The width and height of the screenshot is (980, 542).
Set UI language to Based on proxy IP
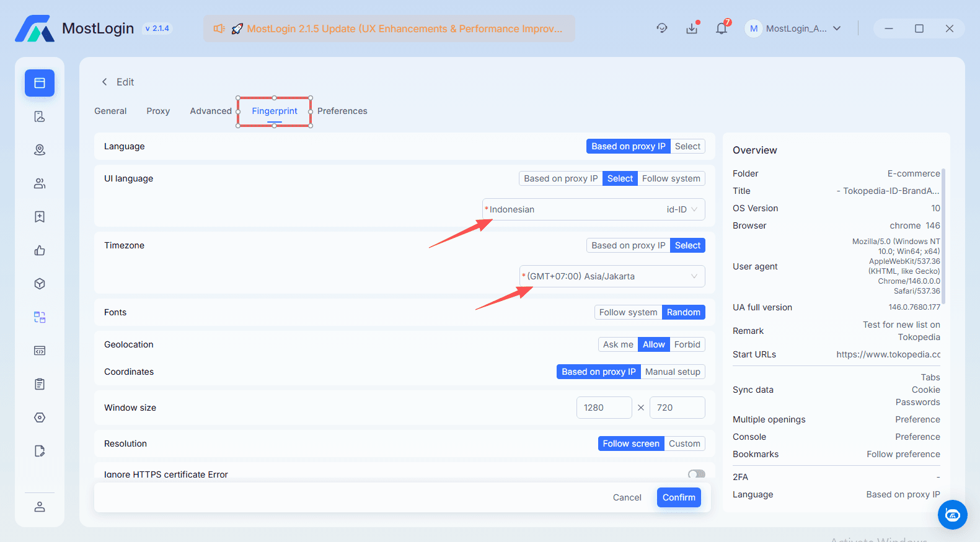click(x=561, y=178)
